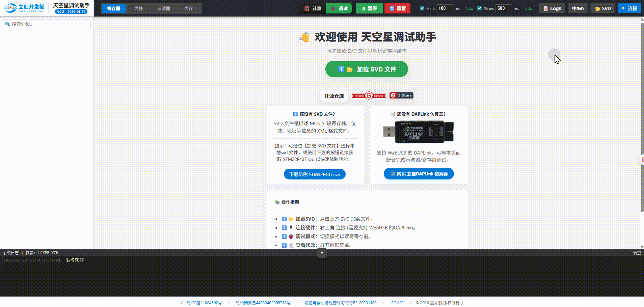Click the Fork me on Gitee badge
Viewport: 644px width, 307px height.
pyautogui.click(x=369, y=95)
